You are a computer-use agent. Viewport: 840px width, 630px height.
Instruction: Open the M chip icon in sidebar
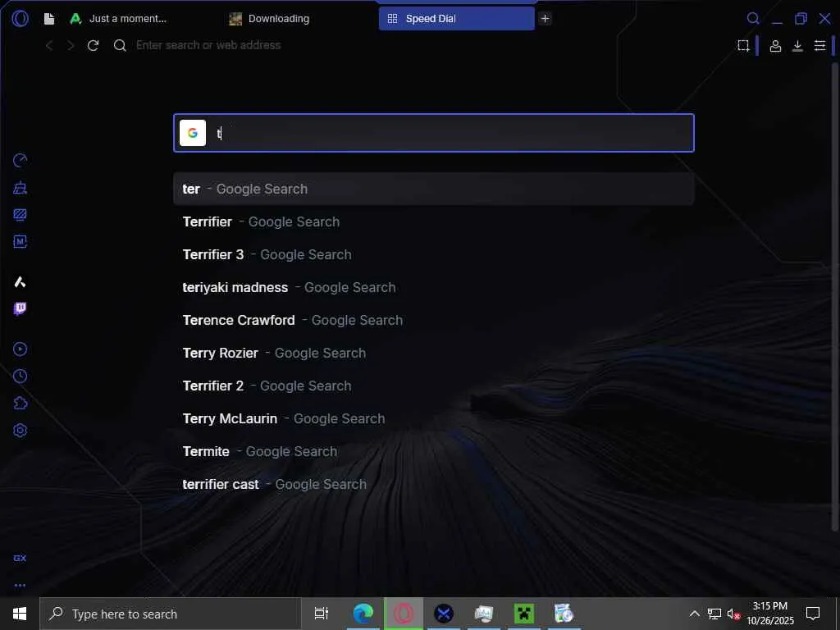tap(20, 242)
